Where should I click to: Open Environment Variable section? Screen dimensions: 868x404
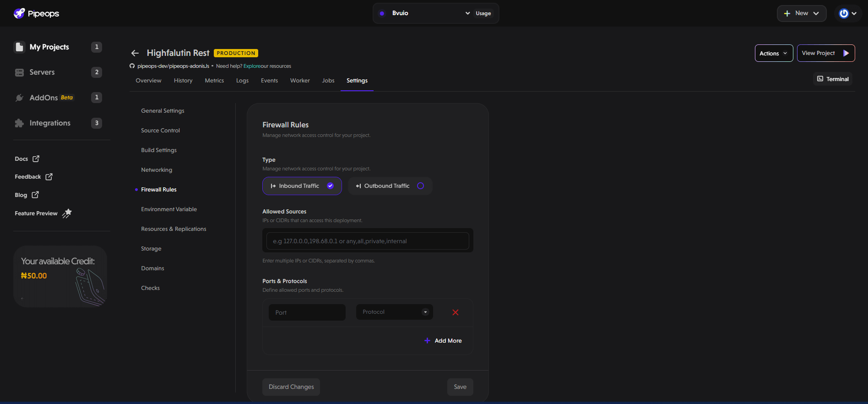click(169, 209)
